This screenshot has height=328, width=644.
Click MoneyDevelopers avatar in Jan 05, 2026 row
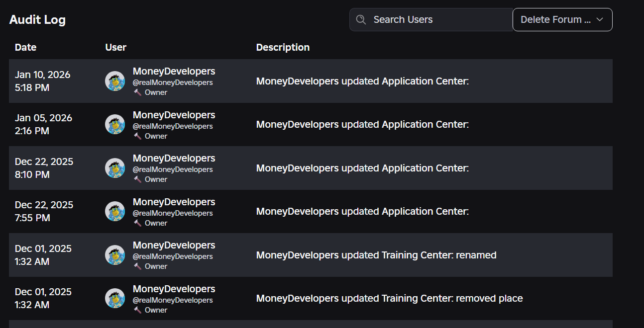point(115,124)
